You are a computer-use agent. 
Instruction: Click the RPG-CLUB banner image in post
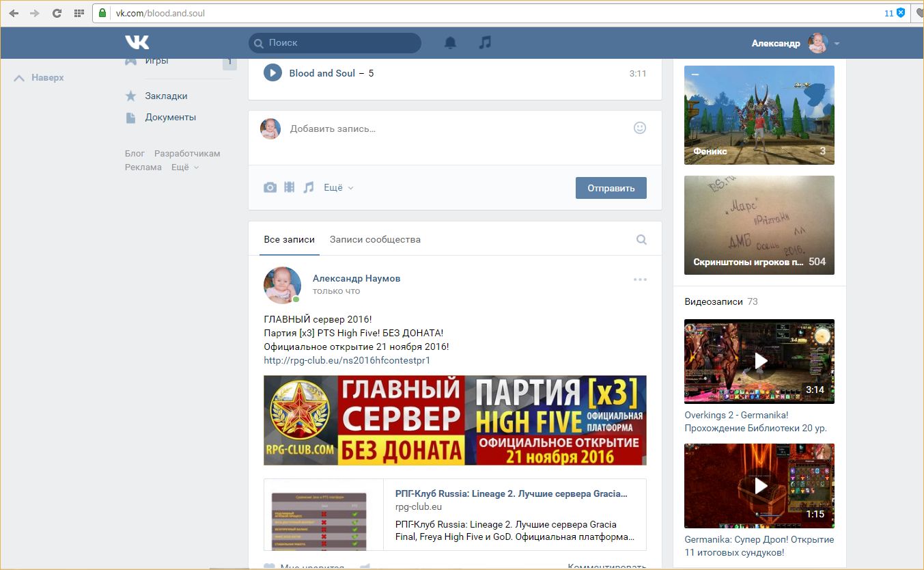[x=455, y=420]
